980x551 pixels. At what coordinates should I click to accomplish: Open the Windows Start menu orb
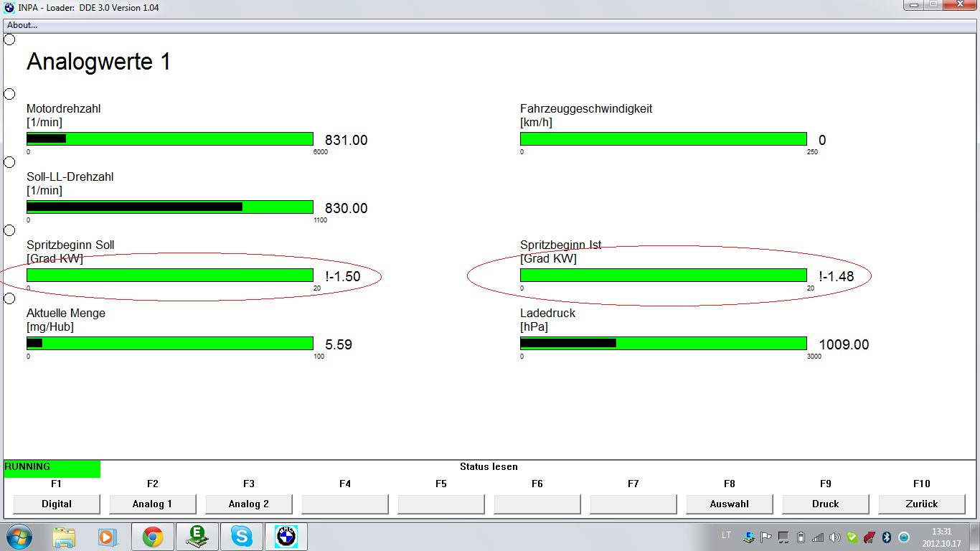click(x=19, y=536)
